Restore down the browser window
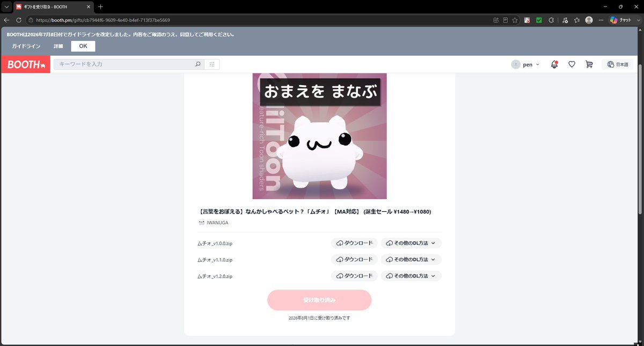644x346 pixels. click(x=620, y=6)
